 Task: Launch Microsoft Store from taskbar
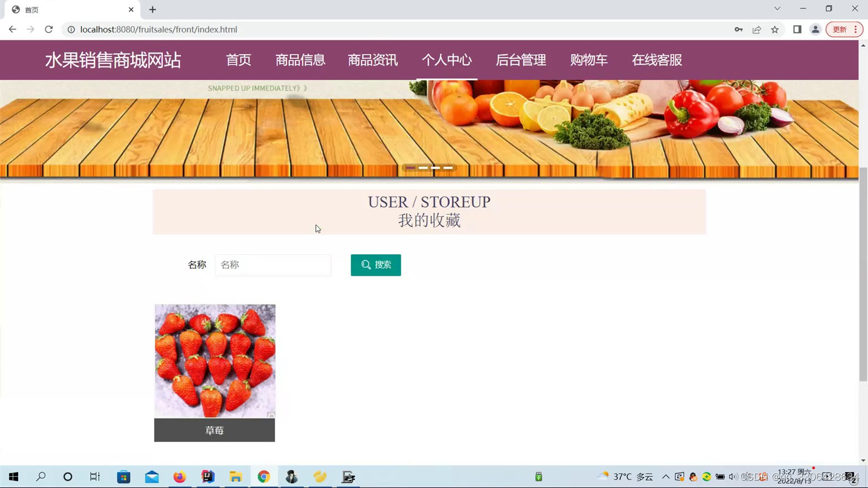point(124,477)
